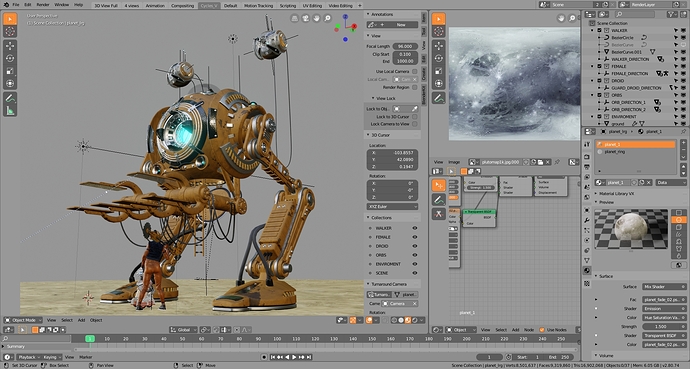Open Add menu in node editor header
The image size is (690, 369).
tap(515, 330)
